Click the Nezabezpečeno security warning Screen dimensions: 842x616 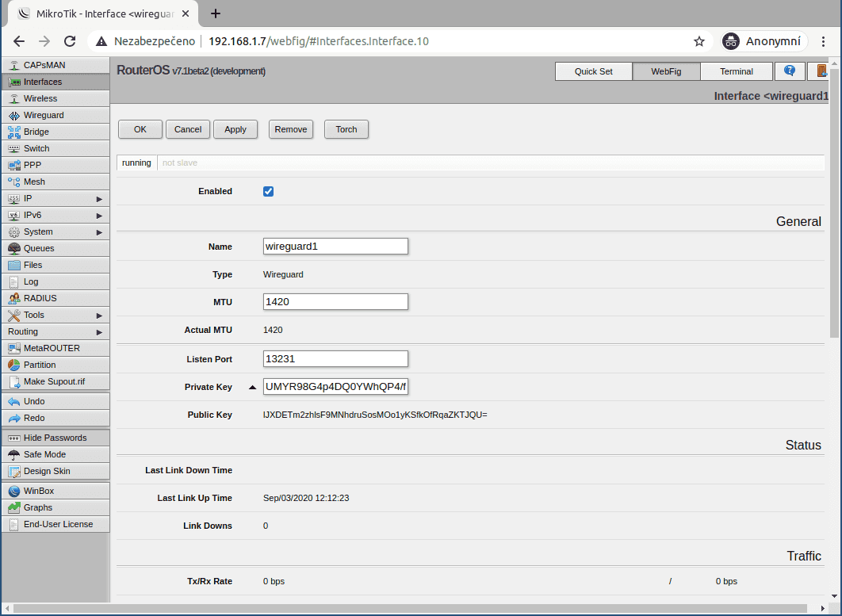click(146, 41)
